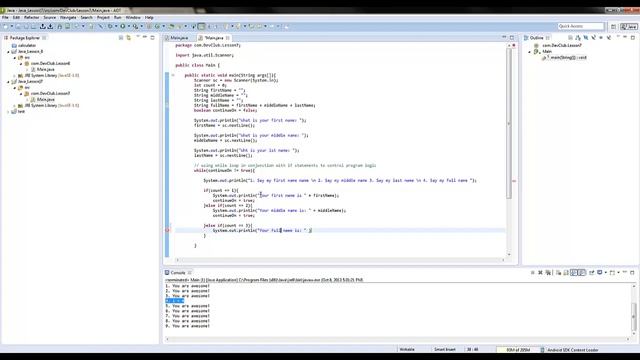Click the green Run toolbar icon
The image size is (640, 360).
(x=122, y=26)
